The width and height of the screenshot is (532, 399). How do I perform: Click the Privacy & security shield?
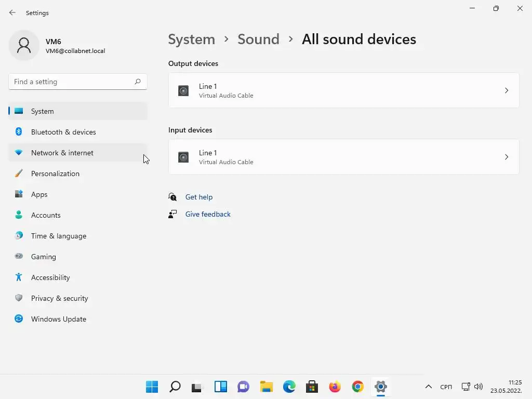(x=19, y=298)
